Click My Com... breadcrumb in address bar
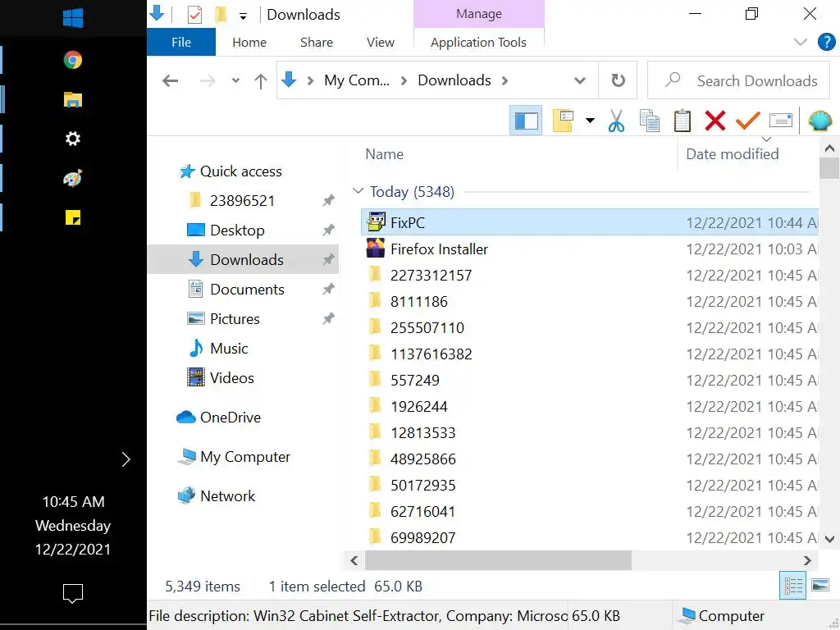 357,80
